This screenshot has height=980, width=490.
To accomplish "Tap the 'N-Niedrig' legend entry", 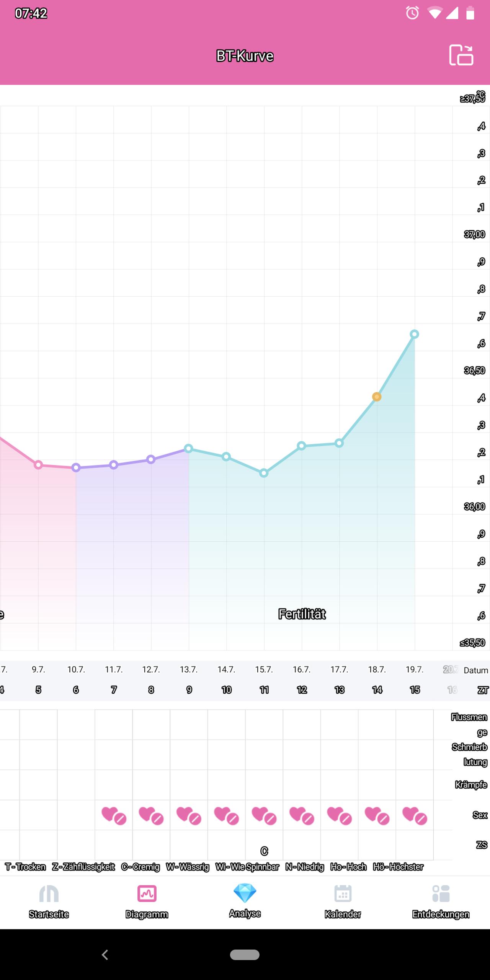I will (x=305, y=867).
